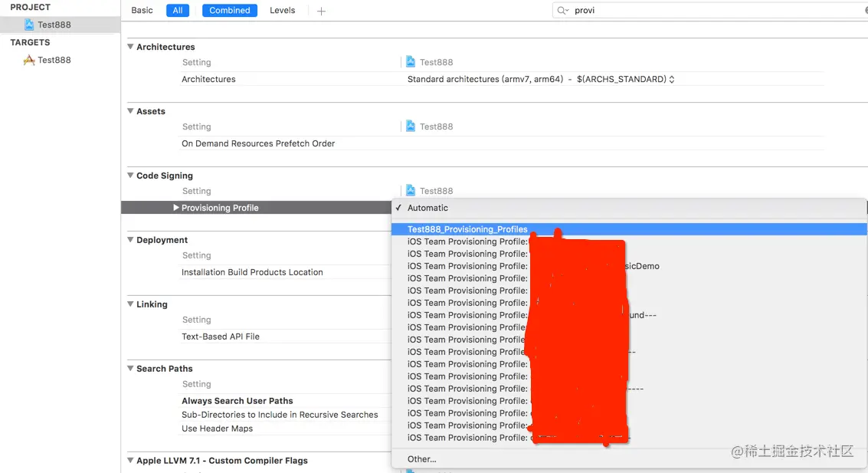This screenshot has width=868, height=473.
Task: Select the All settings filter
Action: click(x=178, y=10)
